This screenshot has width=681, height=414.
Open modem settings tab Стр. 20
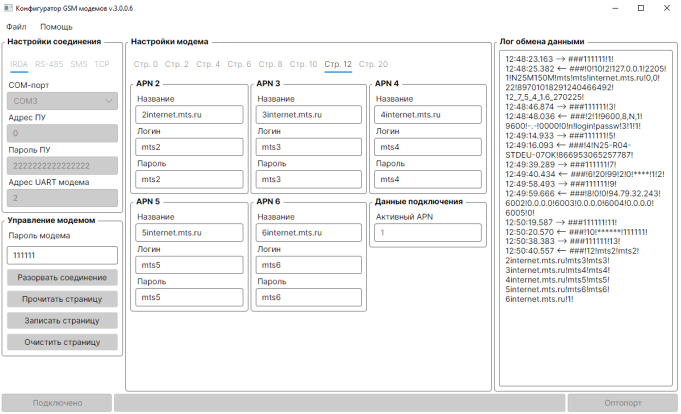click(x=373, y=64)
